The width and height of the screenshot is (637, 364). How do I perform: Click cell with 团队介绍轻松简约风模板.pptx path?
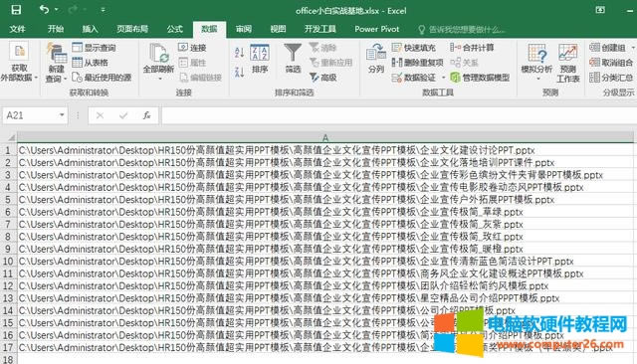click(x=325, y=286)
